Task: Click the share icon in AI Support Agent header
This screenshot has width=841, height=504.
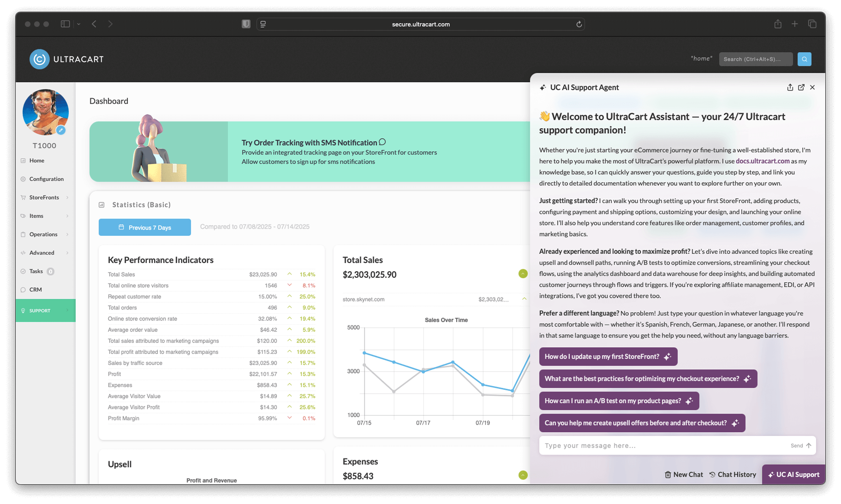Action: [790, 87]
